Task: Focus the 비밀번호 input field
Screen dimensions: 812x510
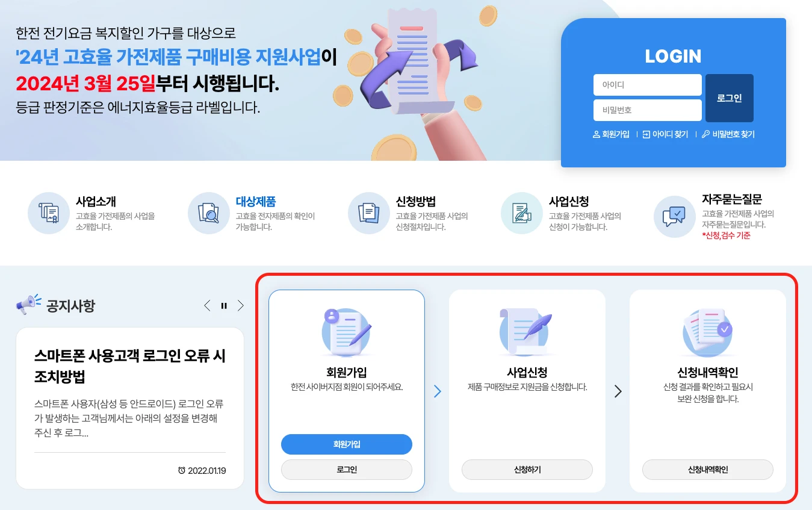Action: pos(648,110)
